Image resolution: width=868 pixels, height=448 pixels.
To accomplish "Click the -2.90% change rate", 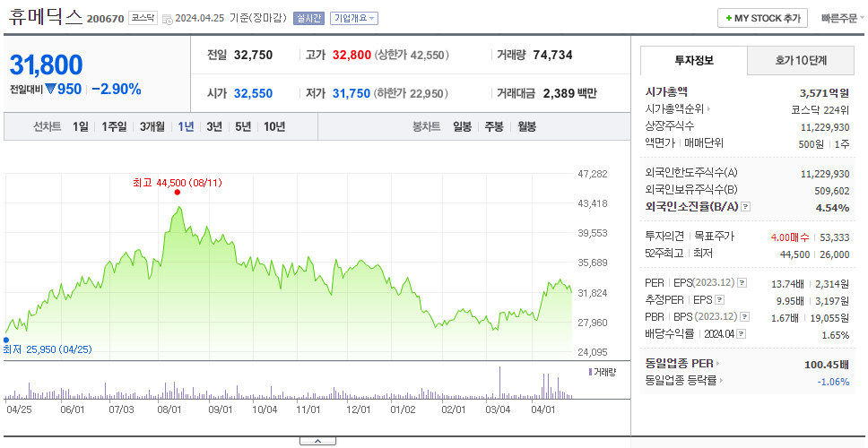I will (117, 89).
